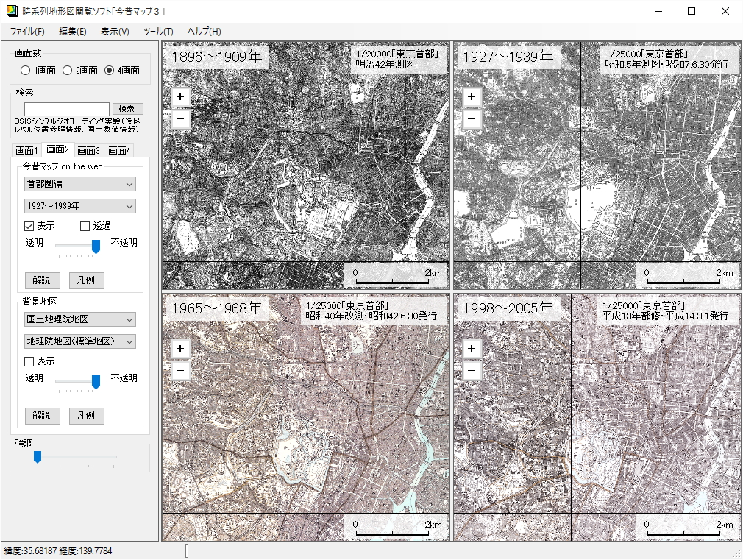Switch to the 画面4 tab
This screenshot has height=560, width=743.
tap(119, 150)
